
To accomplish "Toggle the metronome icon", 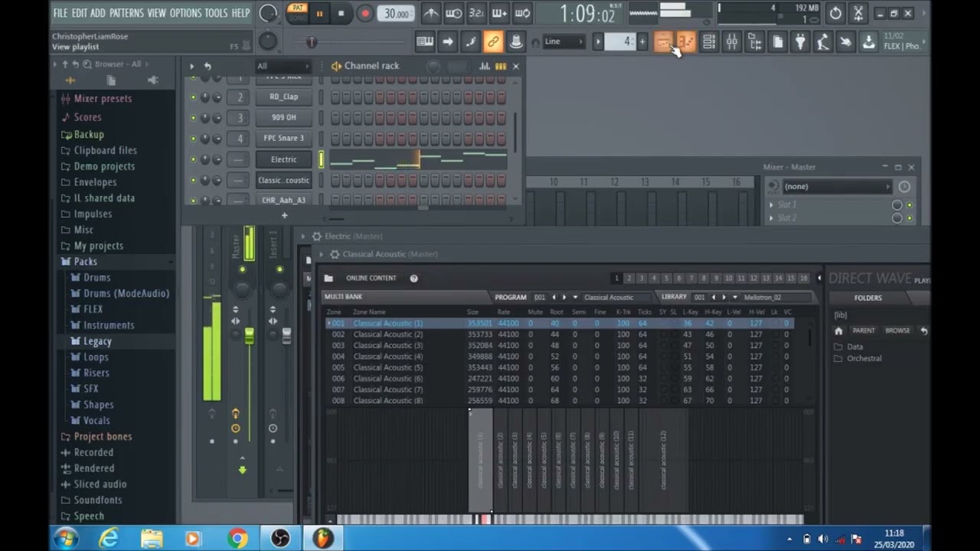I will click(431, 13).
